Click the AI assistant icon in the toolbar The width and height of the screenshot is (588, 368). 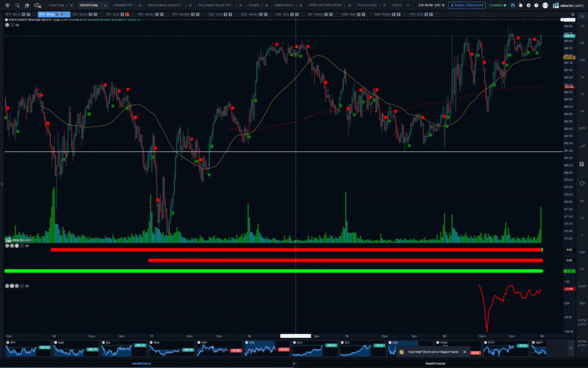[36, 5]
